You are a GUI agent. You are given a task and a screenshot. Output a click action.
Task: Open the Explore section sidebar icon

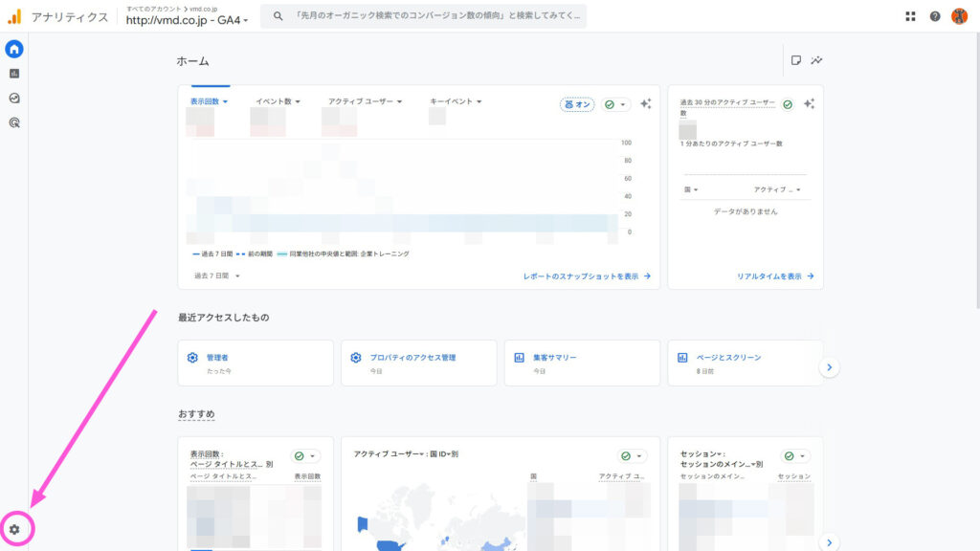point(13,97)
